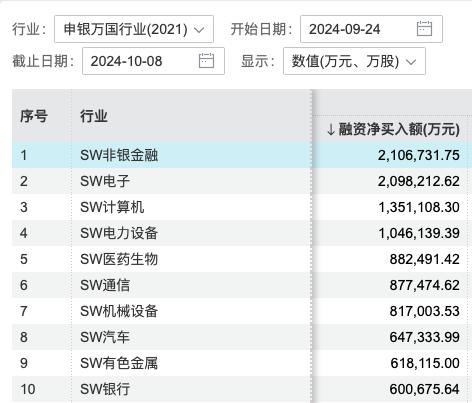Viewport: 472px width, 403px height.
Task: Select row SW银行
Action: coord(242,389)
